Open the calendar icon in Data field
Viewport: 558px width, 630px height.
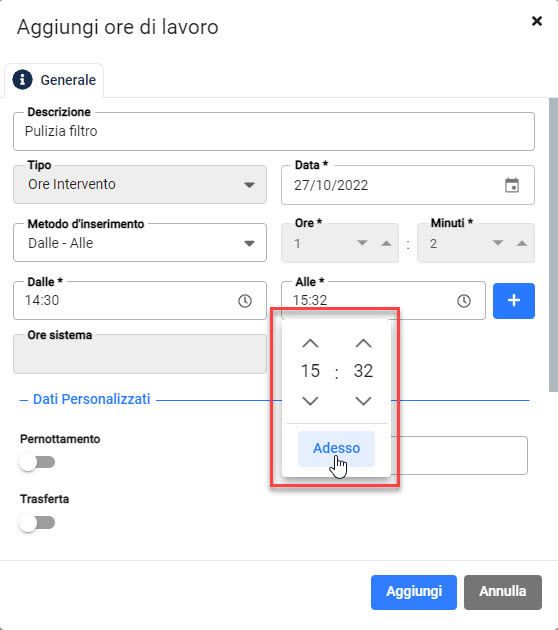(x=512, y=185)
